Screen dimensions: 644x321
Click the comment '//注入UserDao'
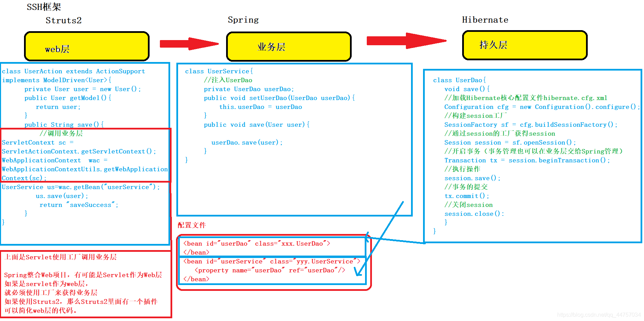pyautogui.click(x=228, y=80)
